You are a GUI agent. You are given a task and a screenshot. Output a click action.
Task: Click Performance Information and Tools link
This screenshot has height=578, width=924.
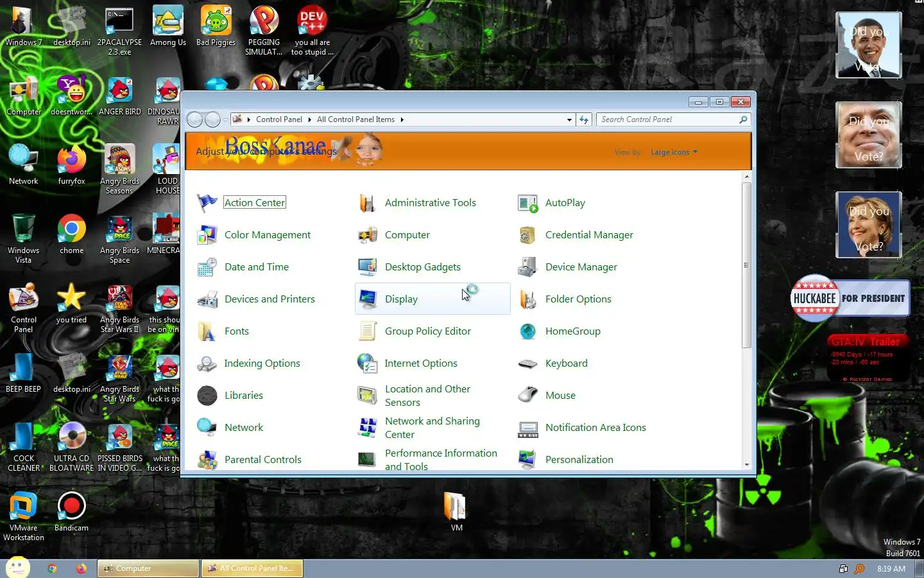coord(441,460)
